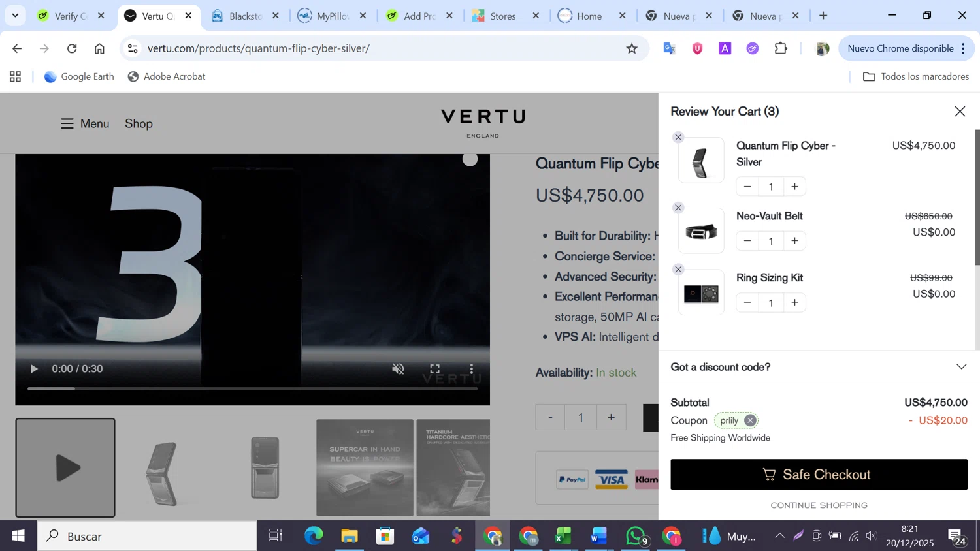
Task: Decrease product page quantity
Action: coord(550,417)
